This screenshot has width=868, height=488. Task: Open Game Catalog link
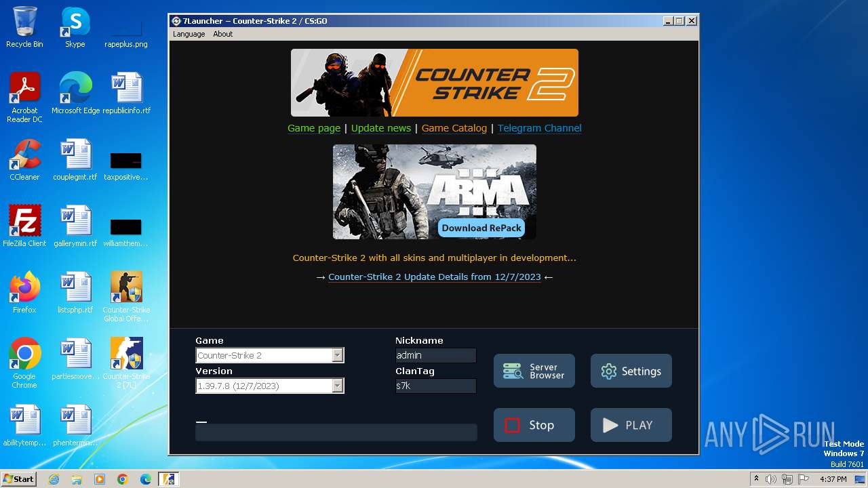[x=454, y=128]
